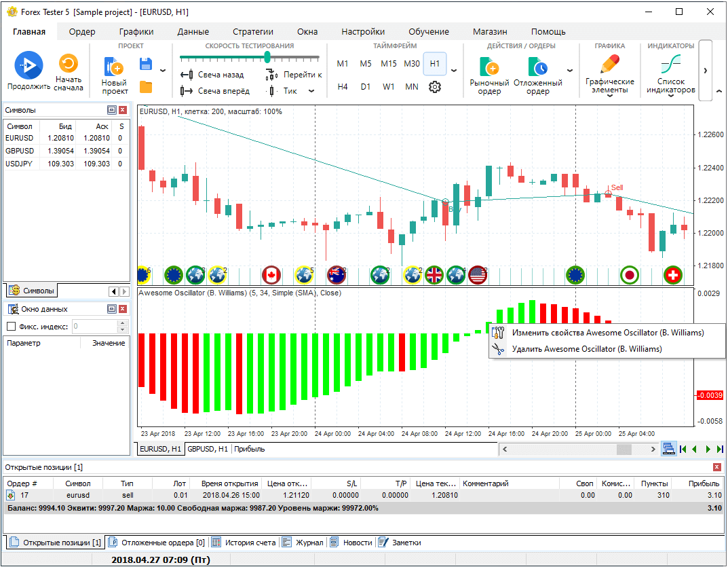The height and width of the screenshot is (567, 728).
Task: Open the Indicators list (Список индикаторов) icon
Action: [670, 65]
